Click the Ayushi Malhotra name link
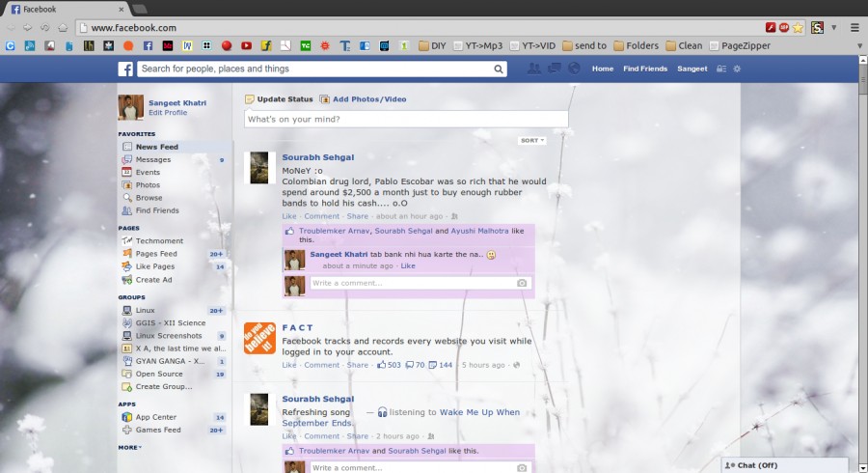The width and height of the screenshot is (868, 473). (479, 231)
